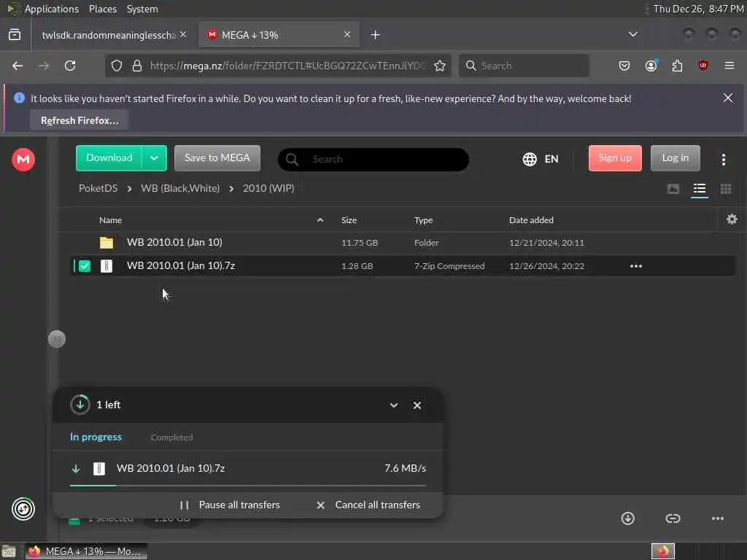
Task: Uncheck the WB 2010.01 (Jan 10).7z checkbox
Action: pyautogui.click(x=85, y=266)
